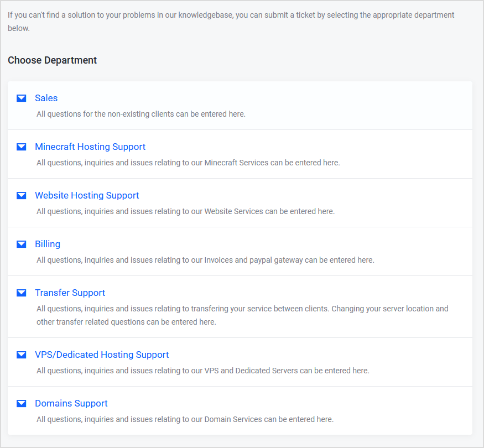Screen dimensions: 484x448
Task: Open the Sales department link
Action: coord(46,98)
